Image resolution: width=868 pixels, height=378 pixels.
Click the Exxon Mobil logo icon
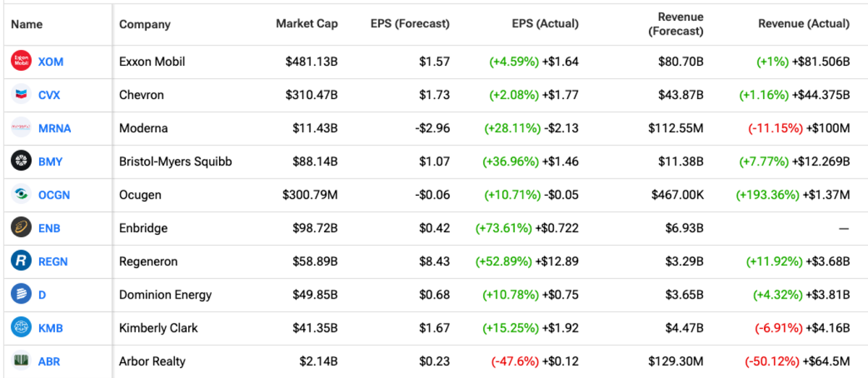coord(22,61)
